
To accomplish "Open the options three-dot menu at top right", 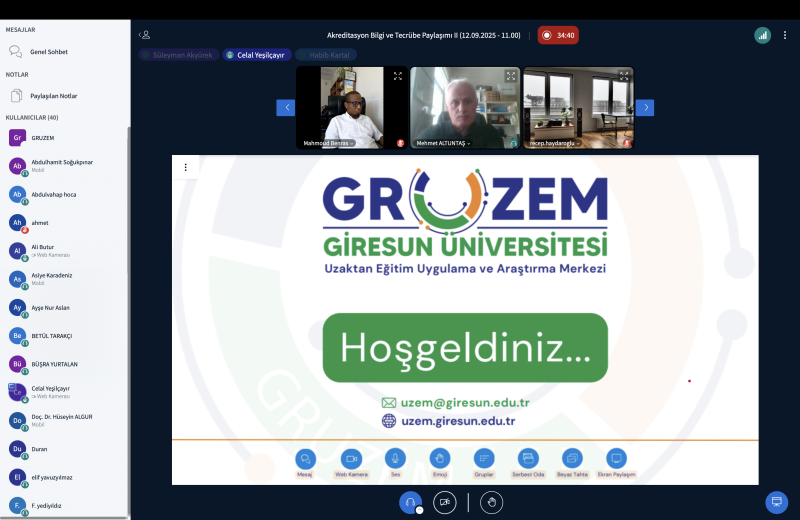I will pos(785,35).
